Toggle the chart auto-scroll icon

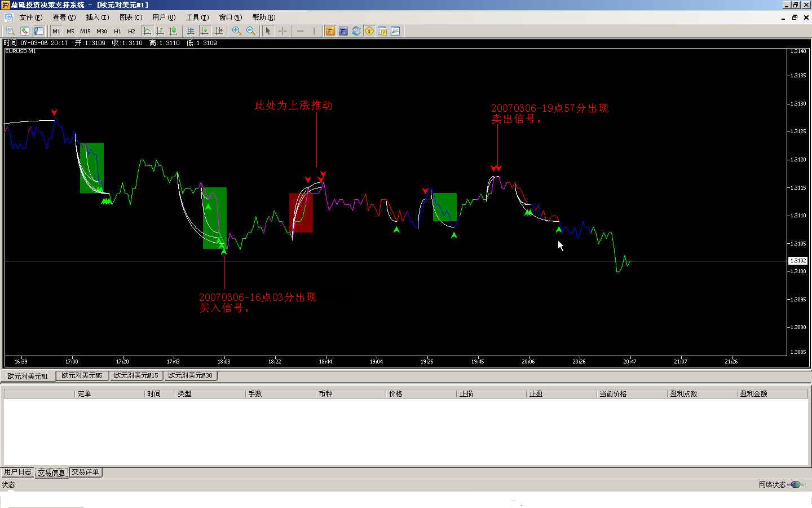(204, 31)
